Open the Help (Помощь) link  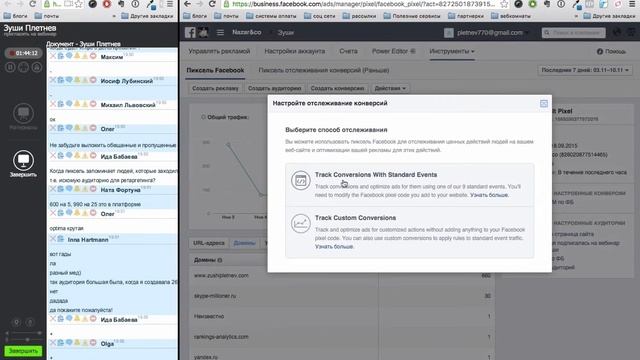(x=611, y=51)
